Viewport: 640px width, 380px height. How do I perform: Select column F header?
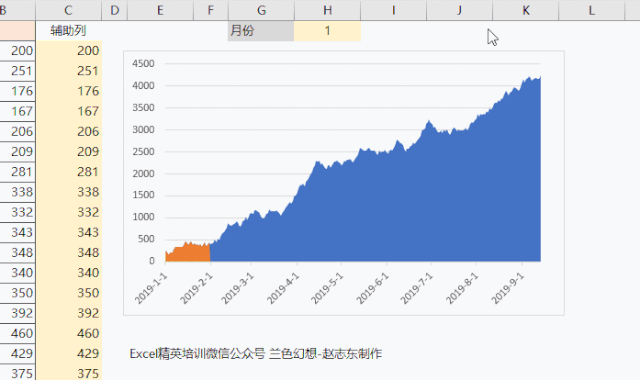(211, 10)
